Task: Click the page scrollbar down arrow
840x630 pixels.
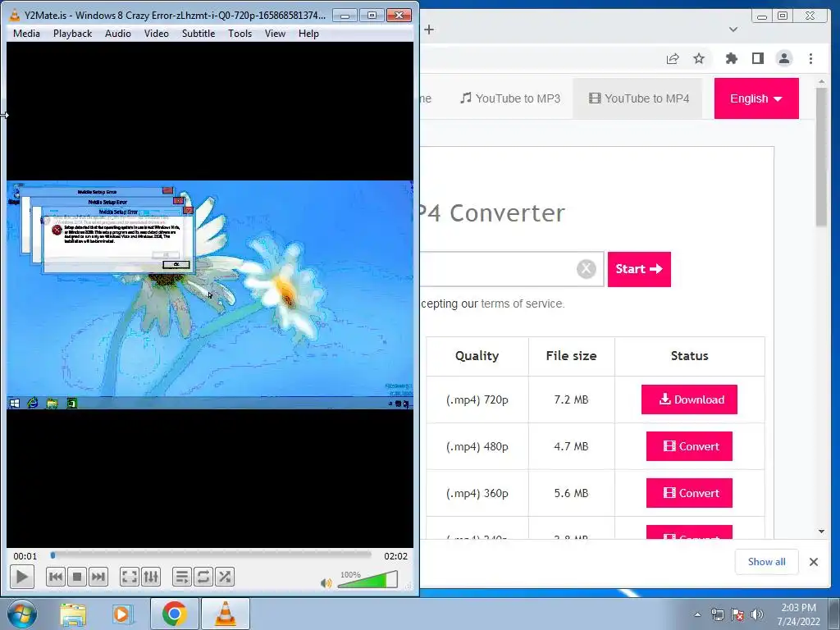Action: 822,532
